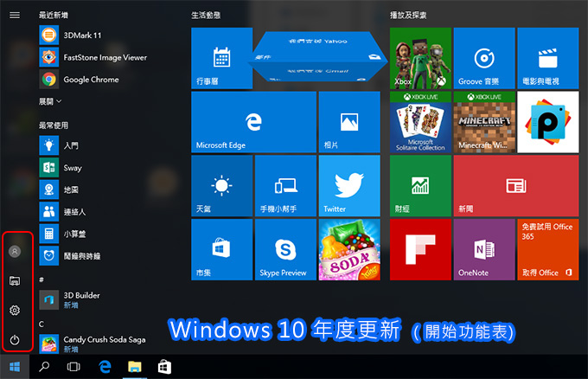This screenshot has width=588, height=379.
Task: Launch Google Chrome from the list
Action: [x=80, y=80]
